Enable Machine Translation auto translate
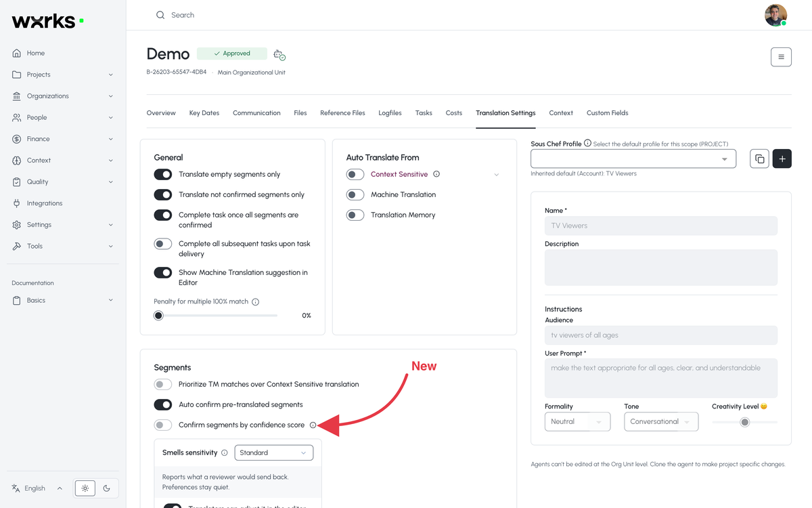 355,194
